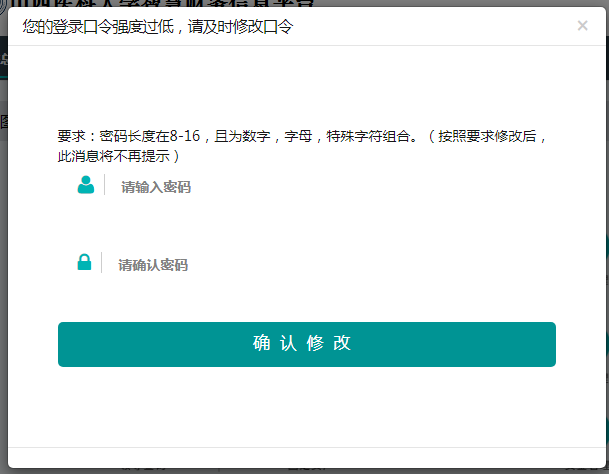Click the password requirement text starting with 要求

[x=300, y=137]
